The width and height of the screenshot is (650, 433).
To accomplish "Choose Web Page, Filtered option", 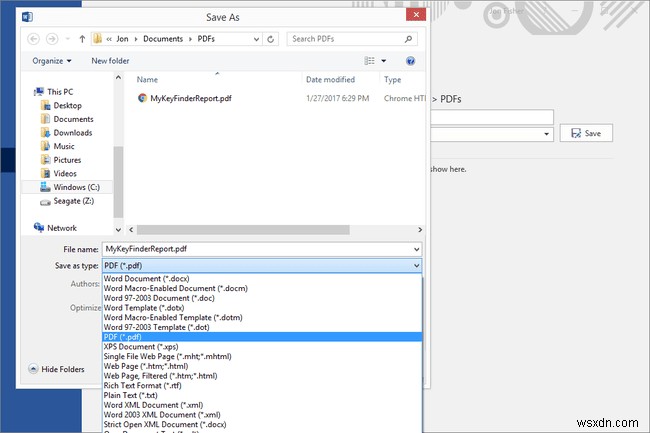I will (x=262, y=376).
